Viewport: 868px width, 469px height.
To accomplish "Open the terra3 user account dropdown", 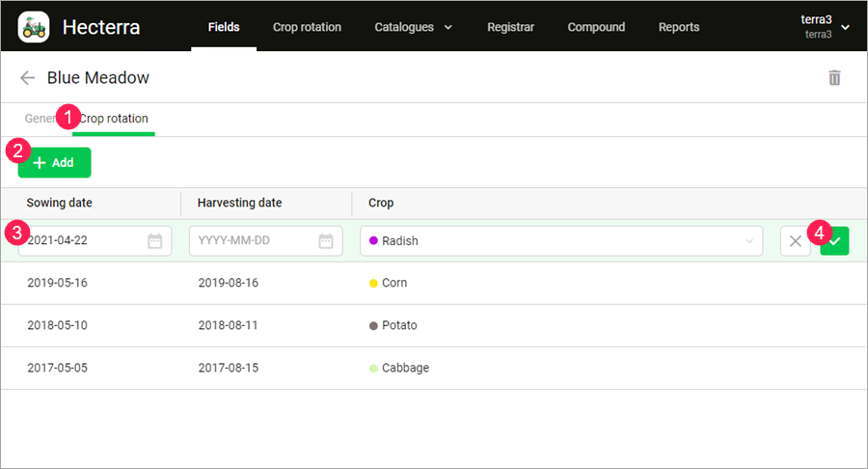I will point(824,27).
